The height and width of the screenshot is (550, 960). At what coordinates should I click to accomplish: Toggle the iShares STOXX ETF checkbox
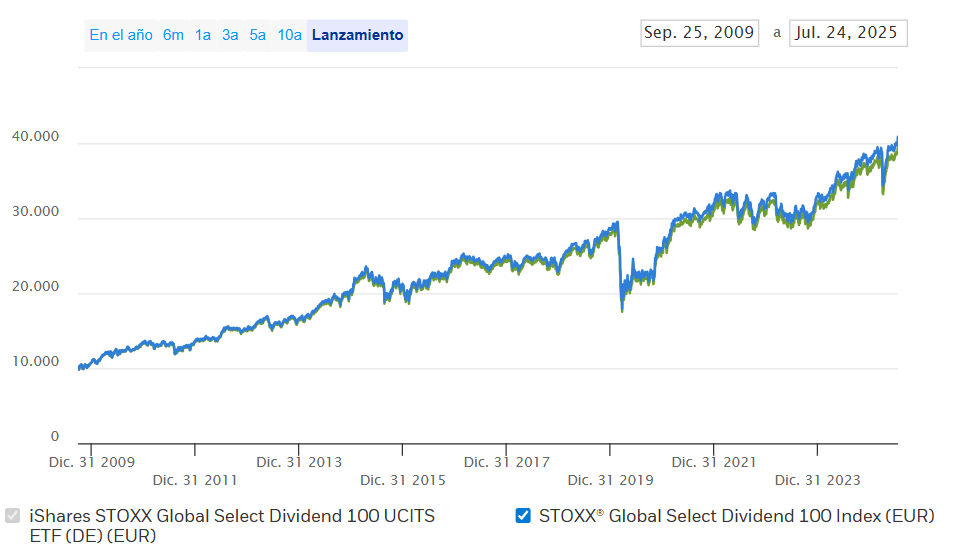point(13,516)
